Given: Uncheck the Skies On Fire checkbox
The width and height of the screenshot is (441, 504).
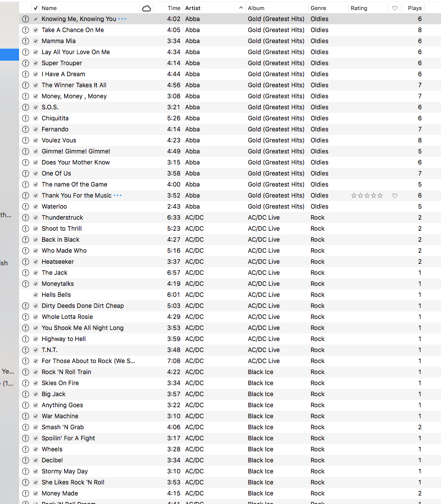Looking at the screenshot, I should point(36,383).
